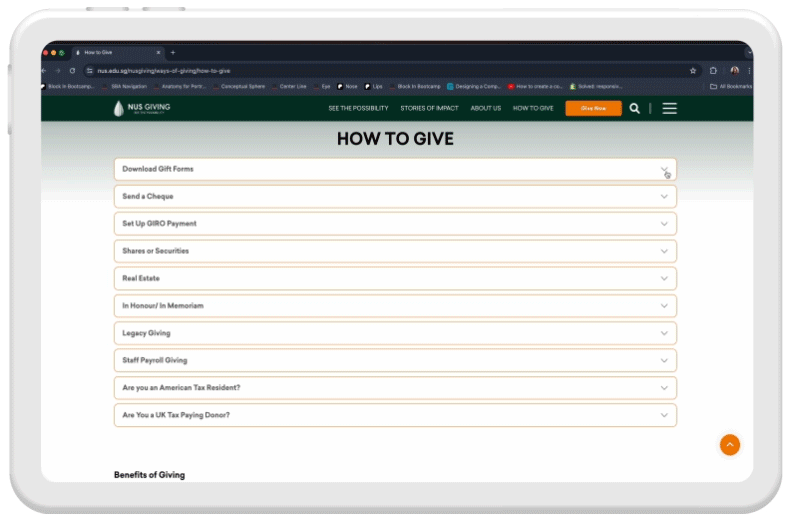Reload the page in the browser
This screenshot has width=790, height=522.
73,71
